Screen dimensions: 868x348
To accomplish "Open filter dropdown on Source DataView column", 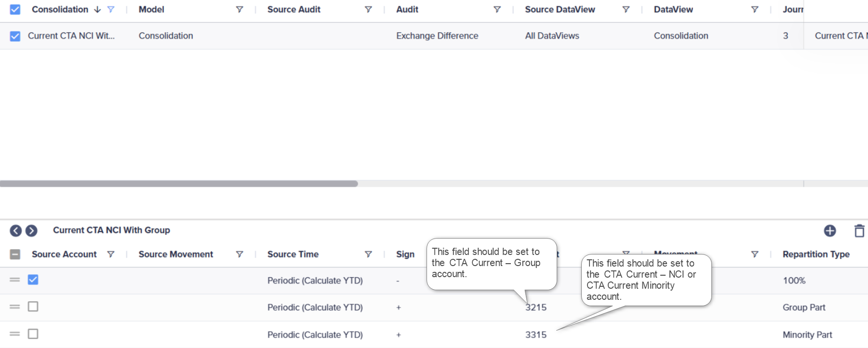I will tap(626, 10).
